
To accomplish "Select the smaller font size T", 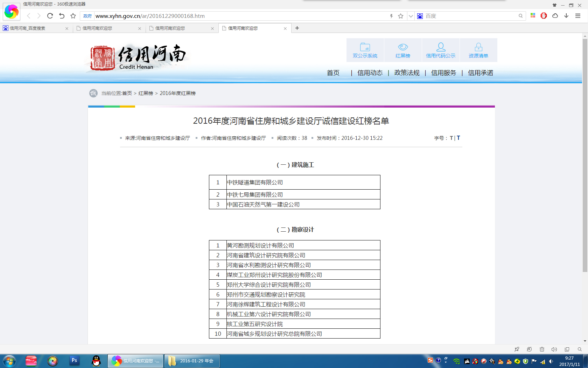I will pyautogui.click(x=451, y=138).
